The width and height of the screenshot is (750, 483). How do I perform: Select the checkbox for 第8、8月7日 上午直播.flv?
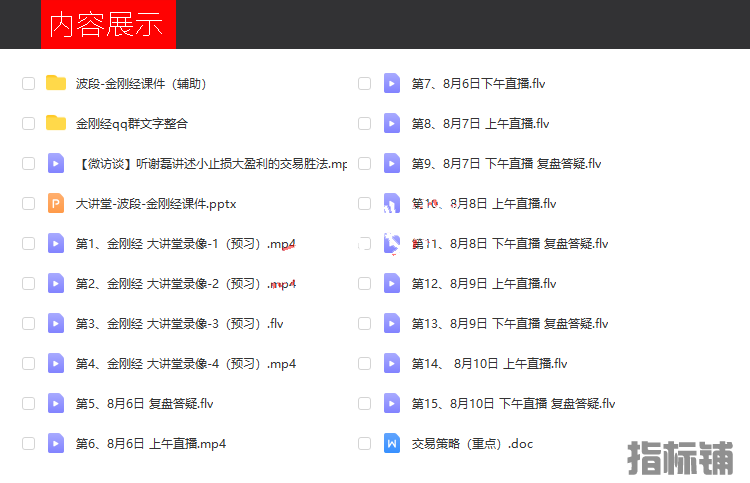coord(364,124)
